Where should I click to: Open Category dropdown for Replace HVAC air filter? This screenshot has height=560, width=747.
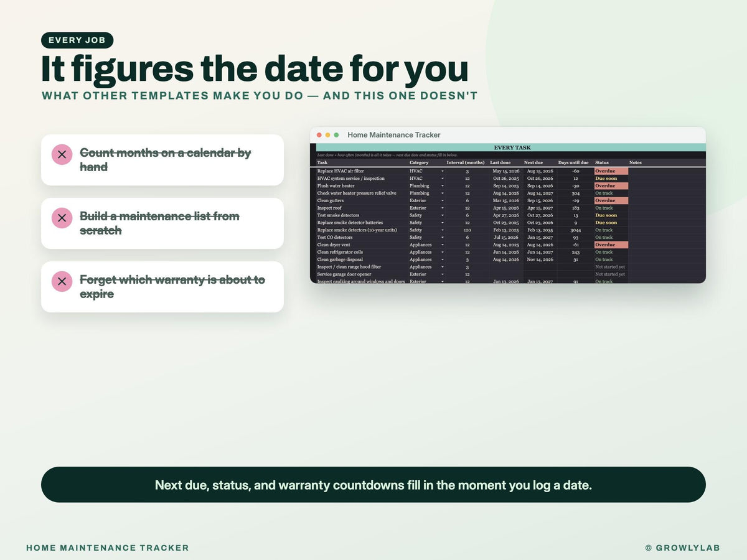[x=443, y=171]
